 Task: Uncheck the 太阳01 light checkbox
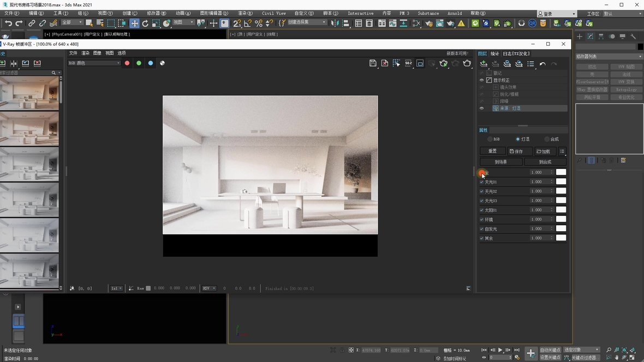click(482, 210)
